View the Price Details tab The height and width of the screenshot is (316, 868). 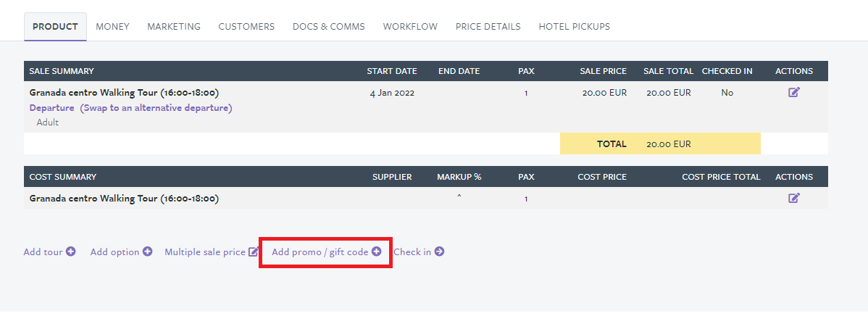click(488, 27)
